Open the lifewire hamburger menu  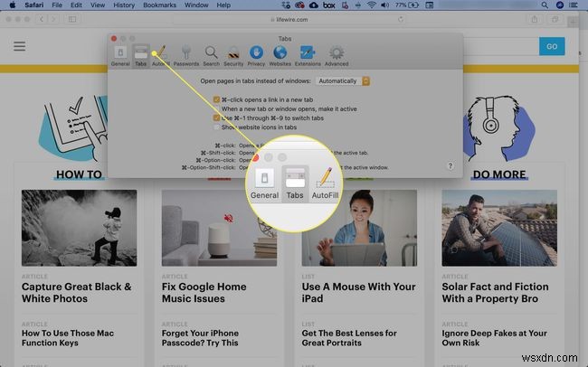(20, 46)
